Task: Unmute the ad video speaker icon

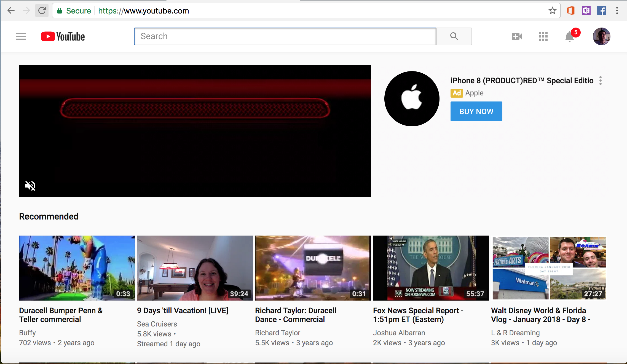Action: 30,186
